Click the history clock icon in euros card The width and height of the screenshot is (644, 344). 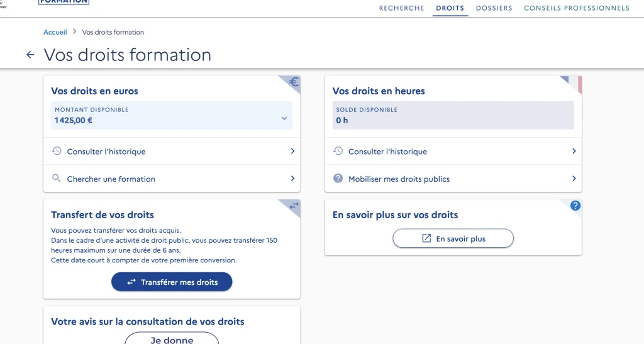pyautogui.click(x=57, y=152)
